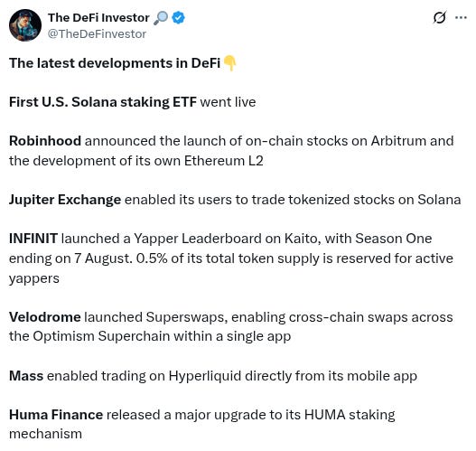The height and width of the screenshot is (451, 476).
Task: Open the Grok explain icon on tweet
Action: [x=439, y=17]
